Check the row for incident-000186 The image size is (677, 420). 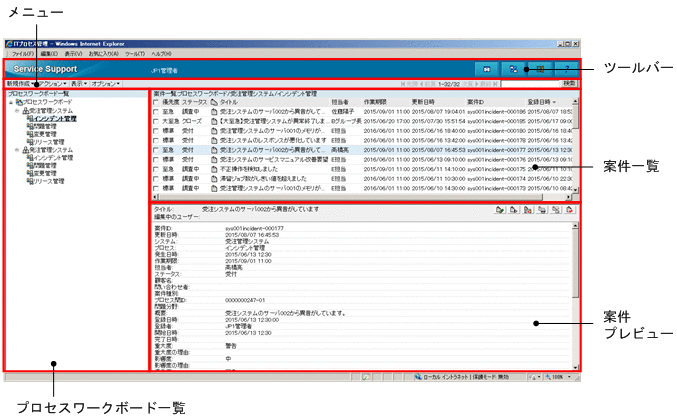tap(156, 112)
